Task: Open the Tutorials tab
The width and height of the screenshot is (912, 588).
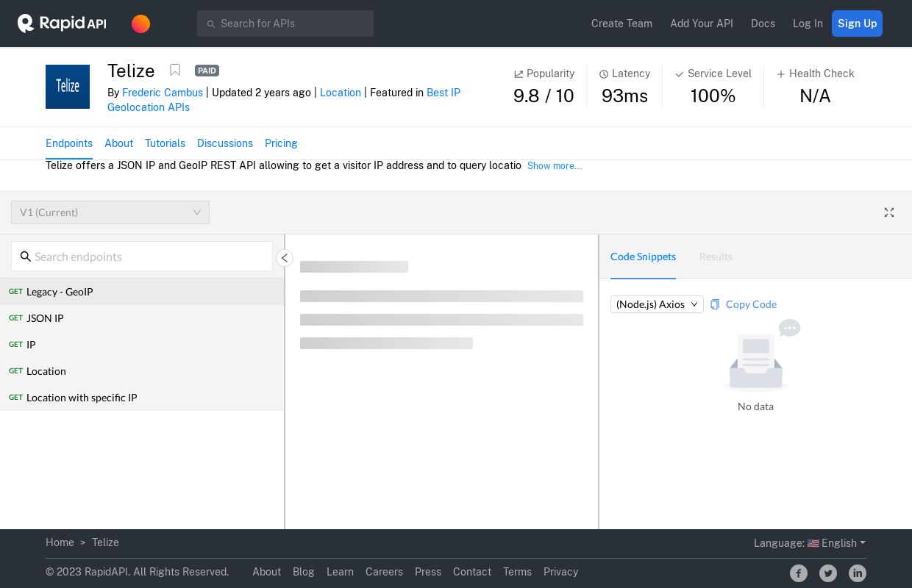Action: (x=165, y=143)
